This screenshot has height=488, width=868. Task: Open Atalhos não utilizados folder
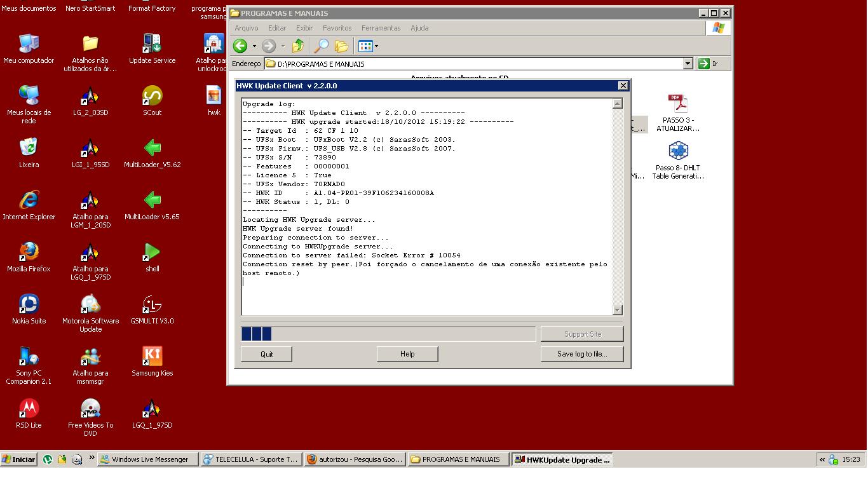90,53
